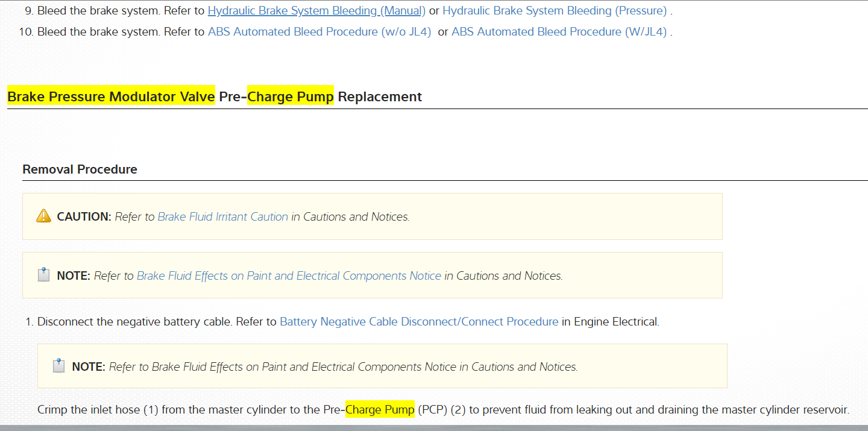Screen dimensions: 868x431
Task: Click highlighted "Charge Pump" in the crimp instruction
Action: tap(380, 410)
